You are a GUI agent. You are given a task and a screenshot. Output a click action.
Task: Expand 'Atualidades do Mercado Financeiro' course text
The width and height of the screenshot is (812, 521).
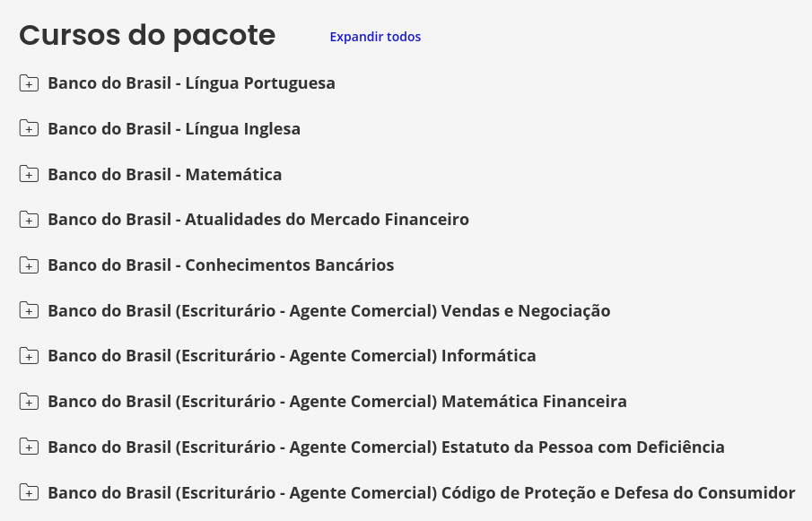327,220
